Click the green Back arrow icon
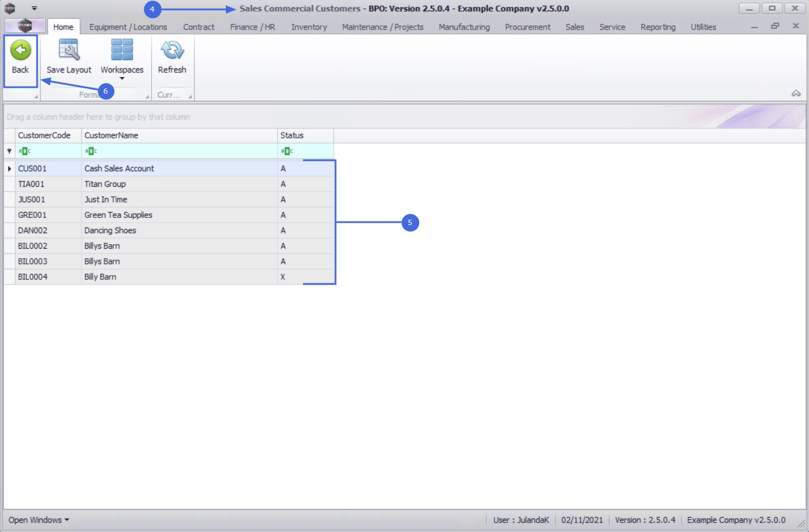809x532 pixels. pos(21,50)
